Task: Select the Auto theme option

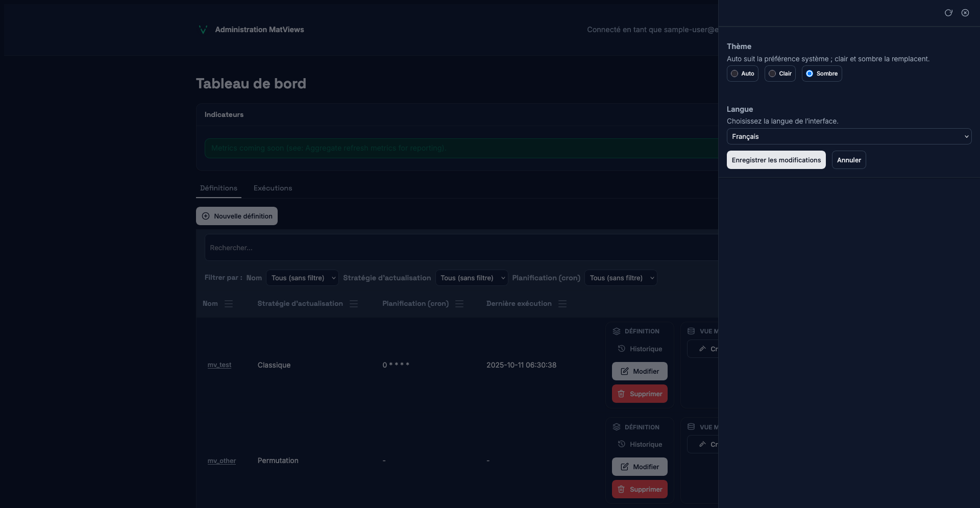Action: [742, 74]
